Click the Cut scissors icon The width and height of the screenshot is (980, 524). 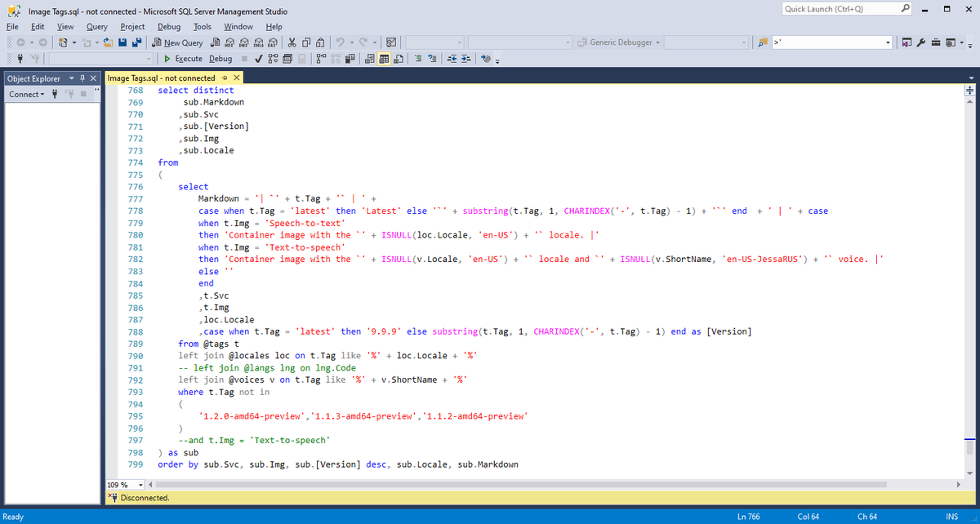tap(292, 42)
